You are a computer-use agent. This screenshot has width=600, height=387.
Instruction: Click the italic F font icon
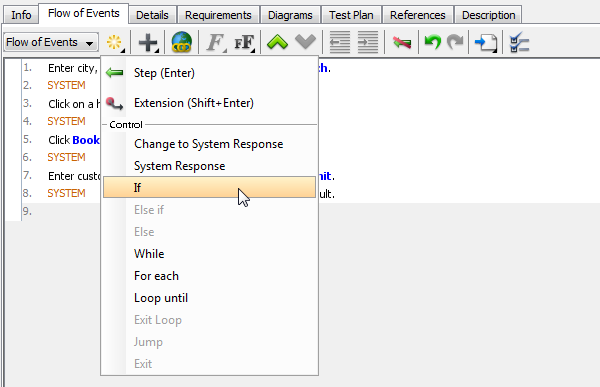tap(216, 42)
